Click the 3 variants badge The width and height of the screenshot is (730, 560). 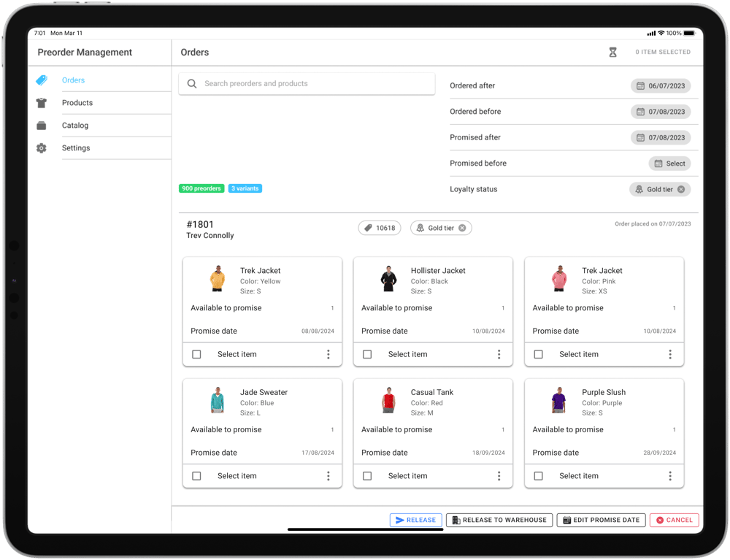click(245, 188)
